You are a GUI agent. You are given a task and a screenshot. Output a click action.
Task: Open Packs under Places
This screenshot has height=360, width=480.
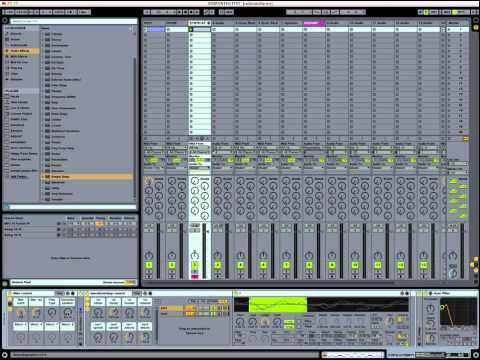(x=15, y=96)
